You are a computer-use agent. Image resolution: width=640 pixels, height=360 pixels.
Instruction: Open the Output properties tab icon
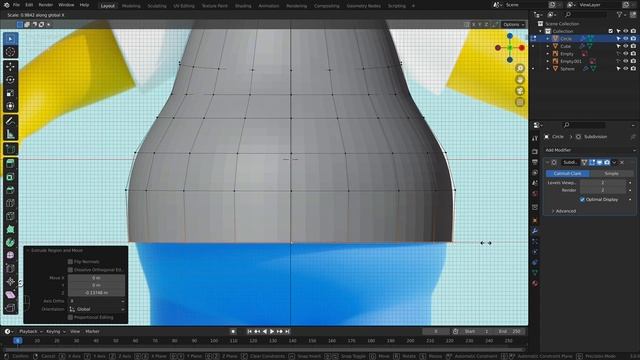[535, 162]
